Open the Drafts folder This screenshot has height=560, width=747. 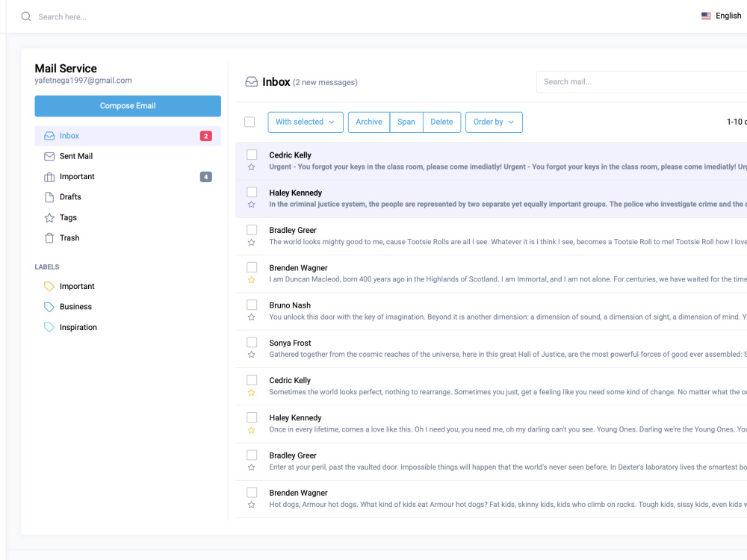(x=128, y=197)
